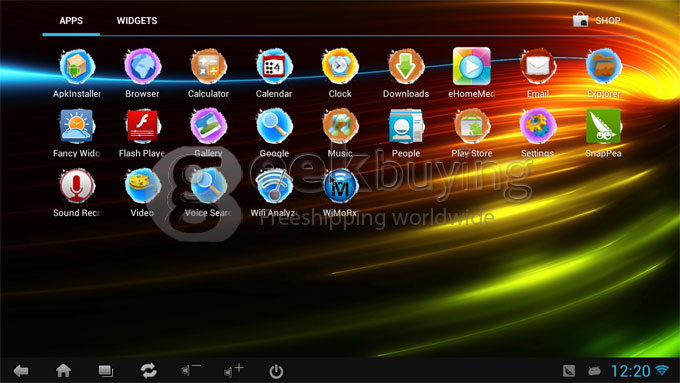Open the notification icon beside the Android icon
Viewport: 680px width, 383px height.
569,371
